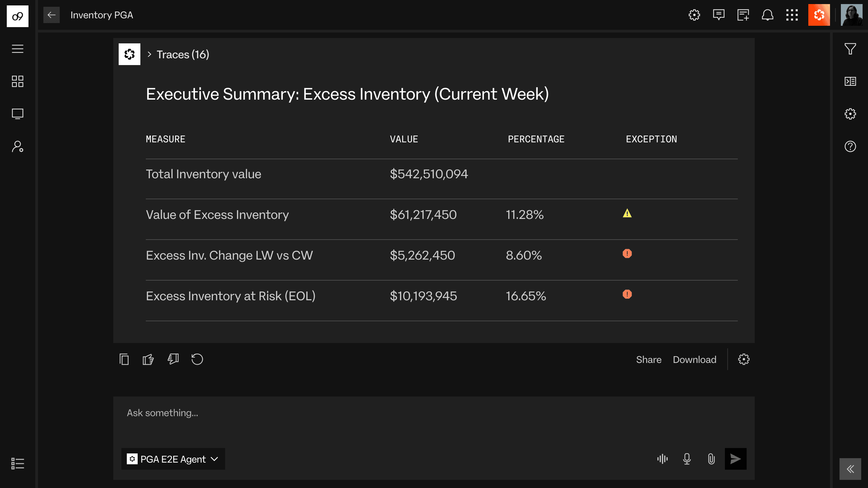Click the microphone input icon
This screenshot has width=868, height=488.
tap(687, 459)
